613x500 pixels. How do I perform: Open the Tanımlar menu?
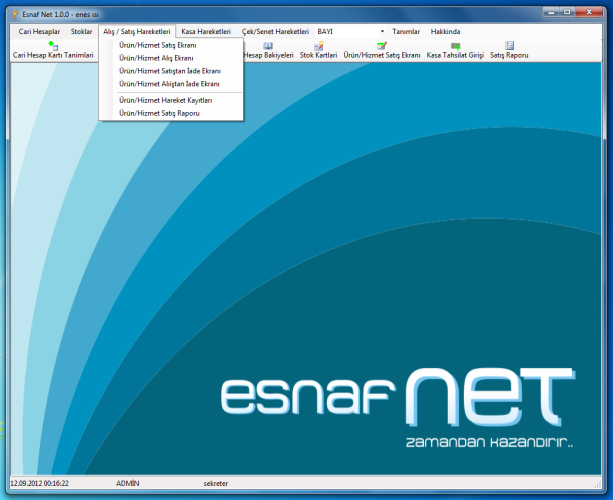(406, 32)
